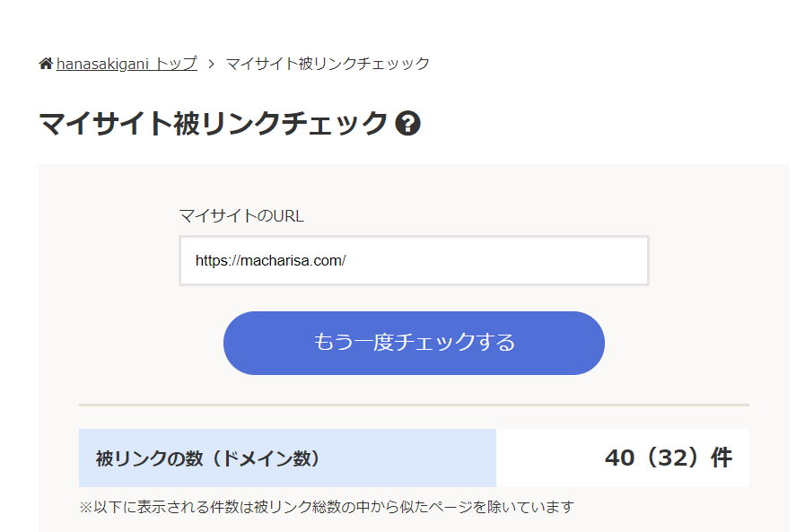Viewport: 796px width, 532px height.
Task: Open help via the question mark icon
Action: [x=407, y=123]
